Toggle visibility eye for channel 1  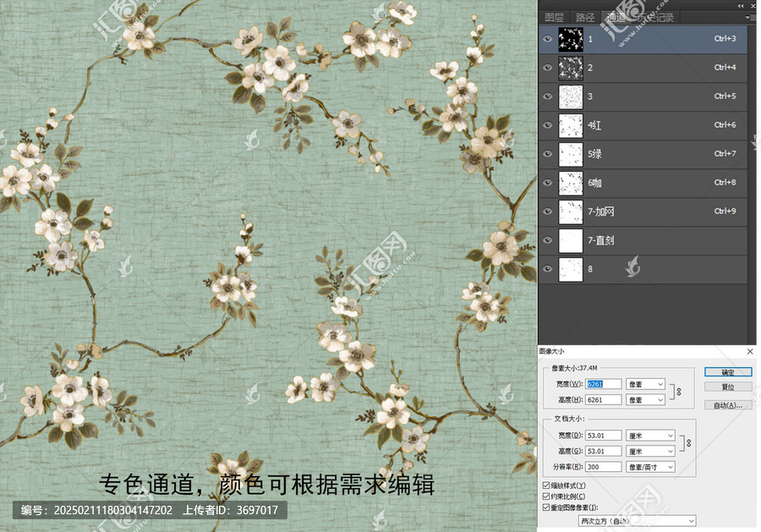[x=547, y=39]
